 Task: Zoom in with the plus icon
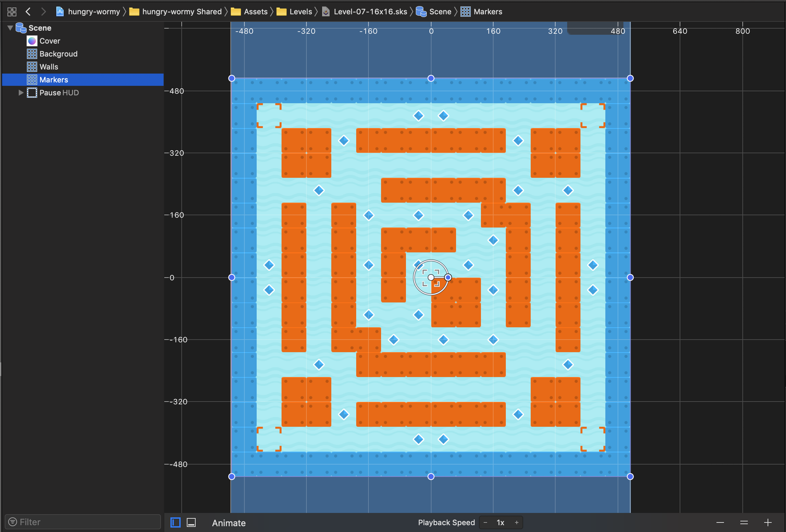pos(768,522)
